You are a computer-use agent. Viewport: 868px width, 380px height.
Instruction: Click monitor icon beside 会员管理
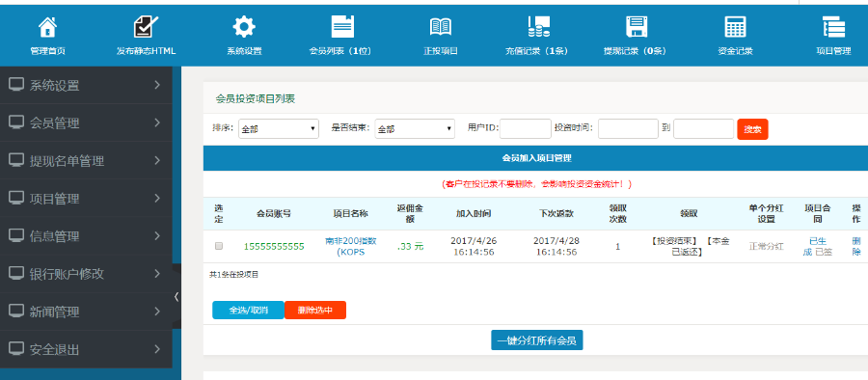coord(16,122)
